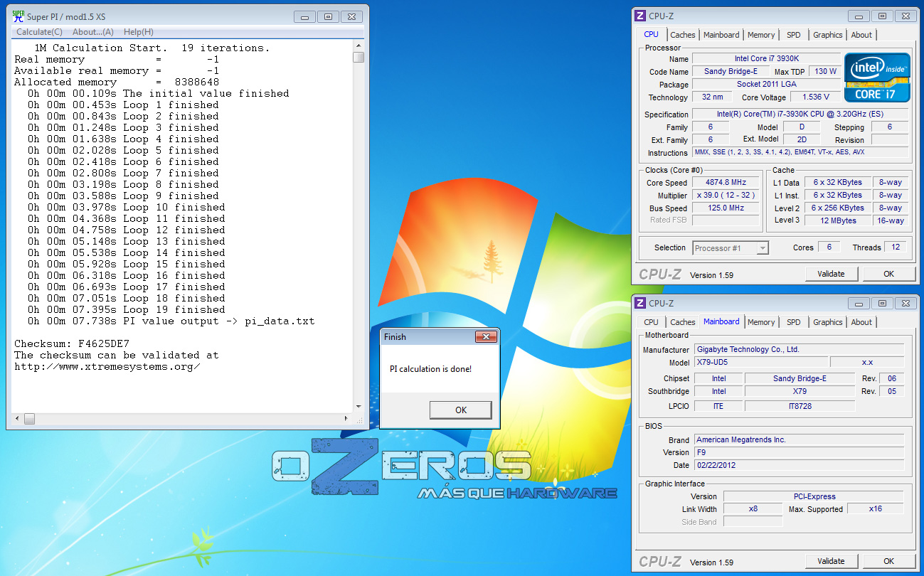This screenshot has height=576, width=924.
Task: Select Mainboard tab in lower CPU-Z window
Action: pyautogui.click(x=721, y=321)
